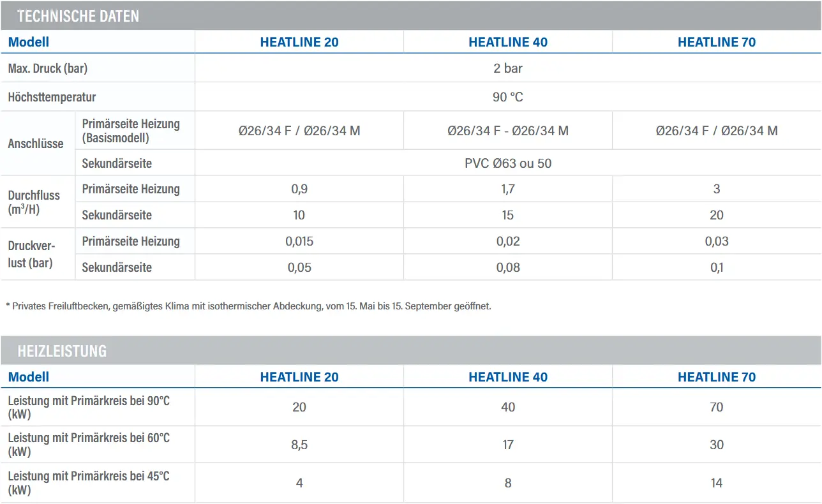
Task: Select pressure loss value '0,1'
Action: (717, 267)
